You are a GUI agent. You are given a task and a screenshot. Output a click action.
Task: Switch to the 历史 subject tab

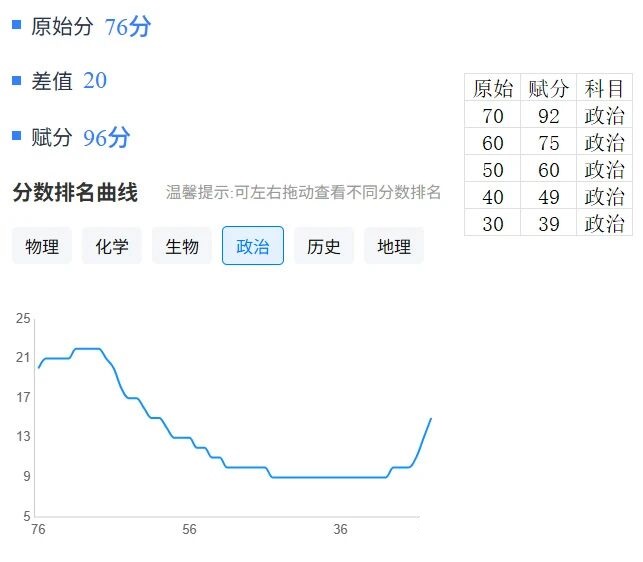click(324, 246)
